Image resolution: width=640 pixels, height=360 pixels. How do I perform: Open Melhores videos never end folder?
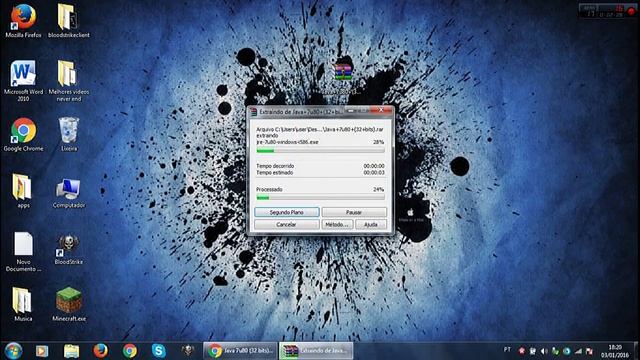(x=69, y=80)
